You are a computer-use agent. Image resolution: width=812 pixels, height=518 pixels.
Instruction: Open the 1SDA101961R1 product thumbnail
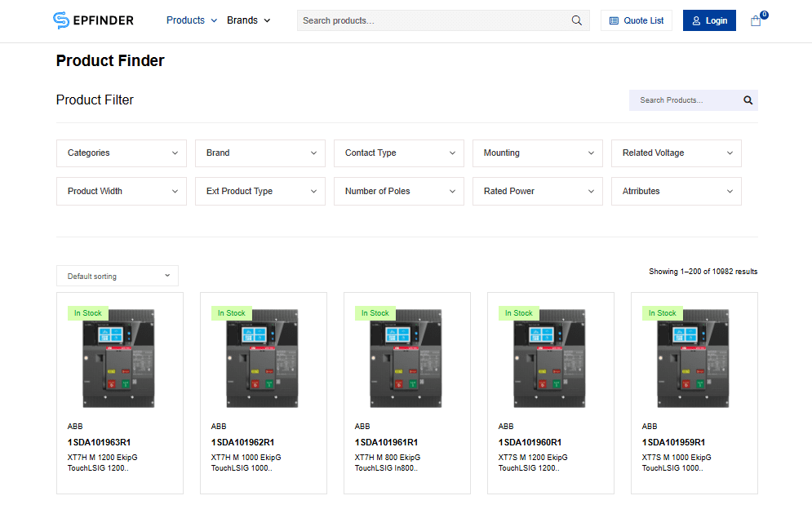coord(406,359)
